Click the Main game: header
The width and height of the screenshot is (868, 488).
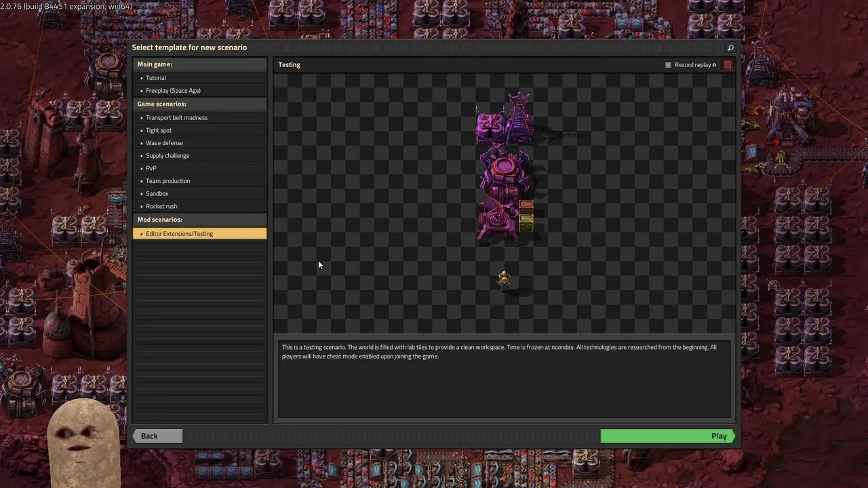[200, 64]
